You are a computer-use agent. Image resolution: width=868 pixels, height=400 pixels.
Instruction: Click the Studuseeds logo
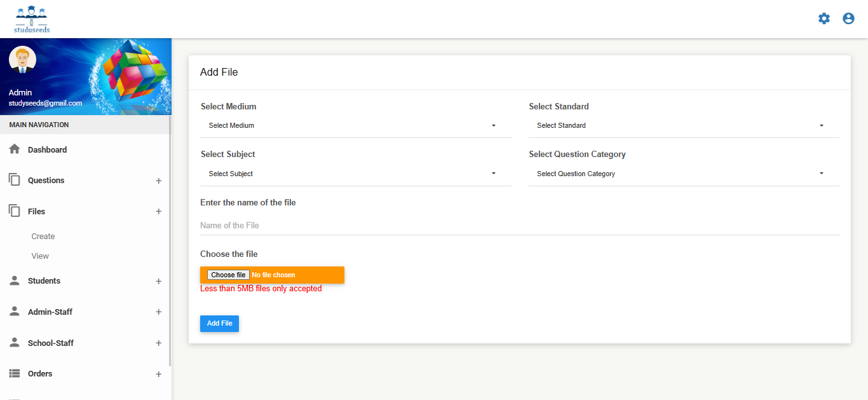click(x=32, y=19)
